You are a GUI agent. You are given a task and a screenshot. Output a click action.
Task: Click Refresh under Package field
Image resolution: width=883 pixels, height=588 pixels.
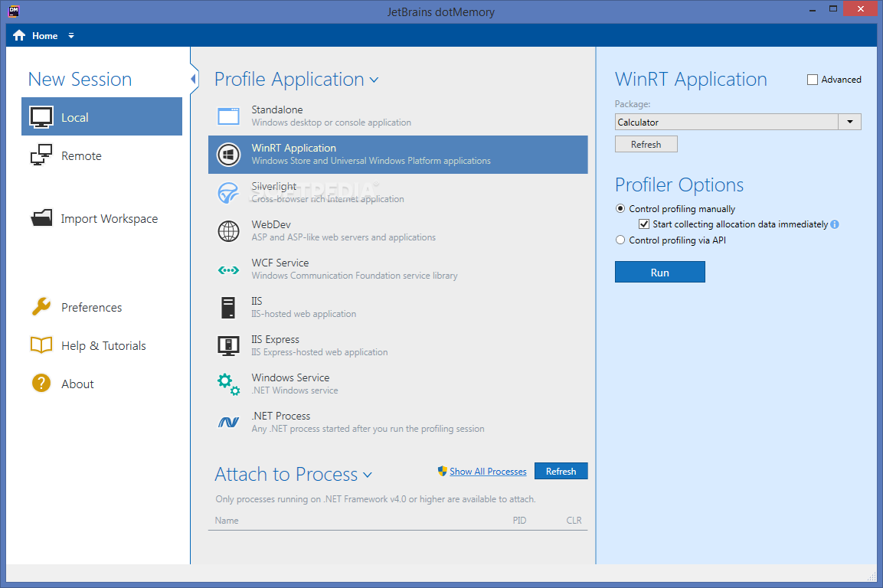pyautogui.click(x=646, y=144)
